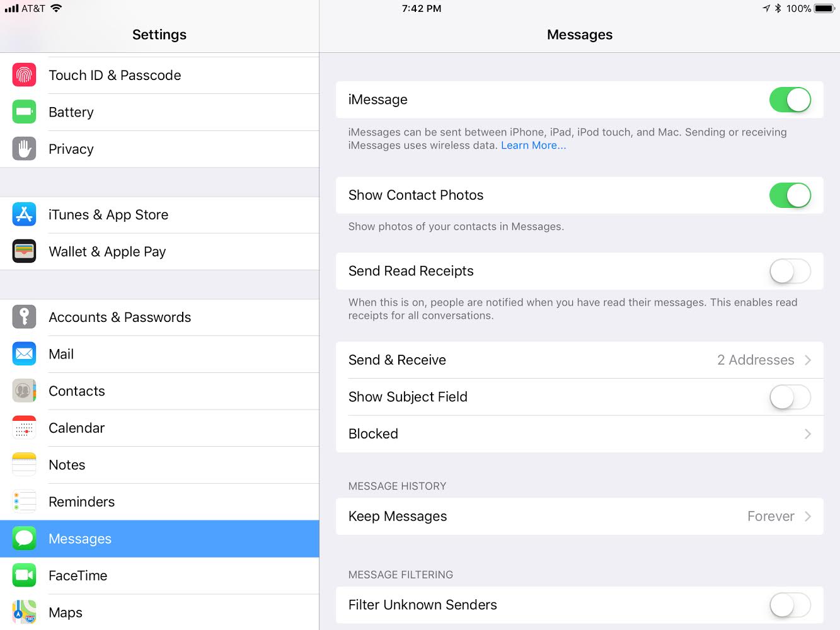Tap the AT&T carrier label
The image size is (840, 630).
(x=33, y=8)
